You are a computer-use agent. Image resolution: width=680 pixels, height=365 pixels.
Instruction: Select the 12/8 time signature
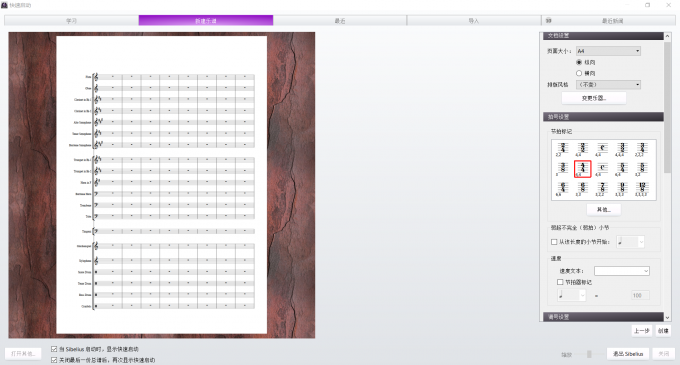[x=642, y=189]
